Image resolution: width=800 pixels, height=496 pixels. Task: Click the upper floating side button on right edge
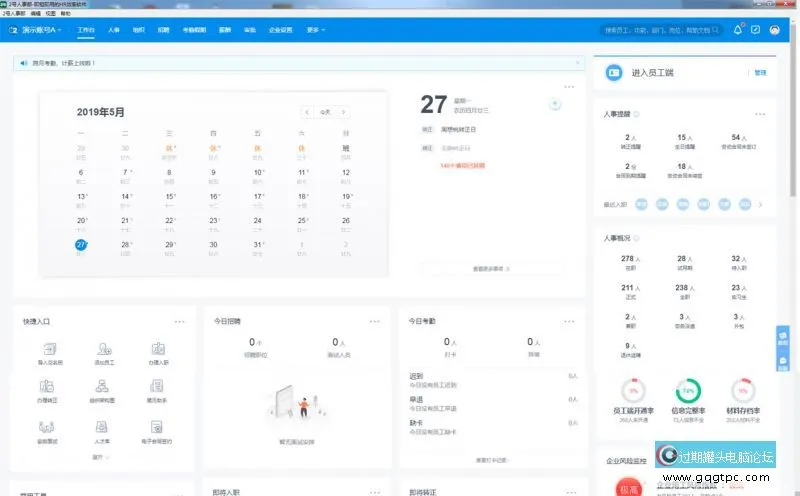point(783,338)
